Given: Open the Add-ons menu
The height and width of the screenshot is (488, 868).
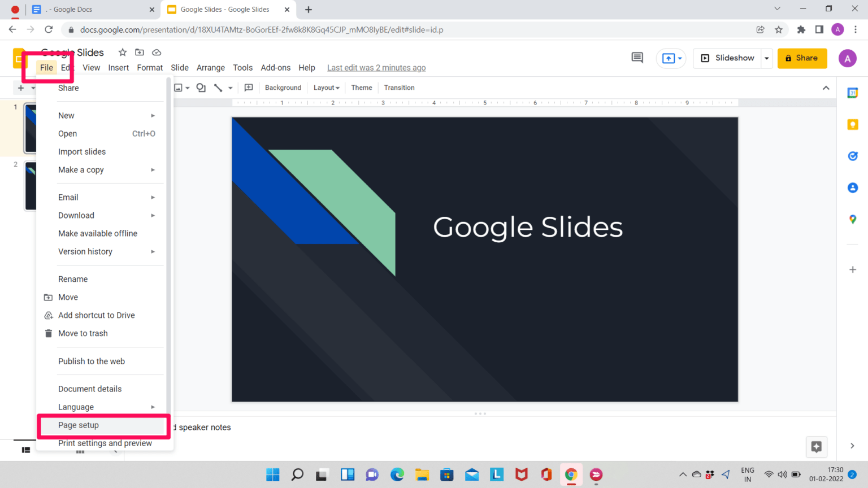Looking at the screenshot, I should (276, 68).
